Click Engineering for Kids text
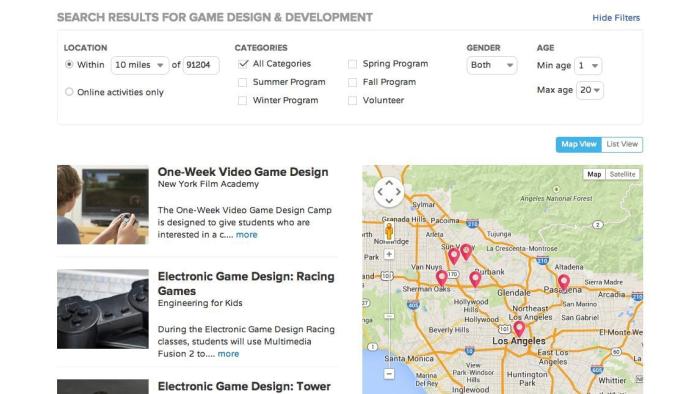 (200, 303)
